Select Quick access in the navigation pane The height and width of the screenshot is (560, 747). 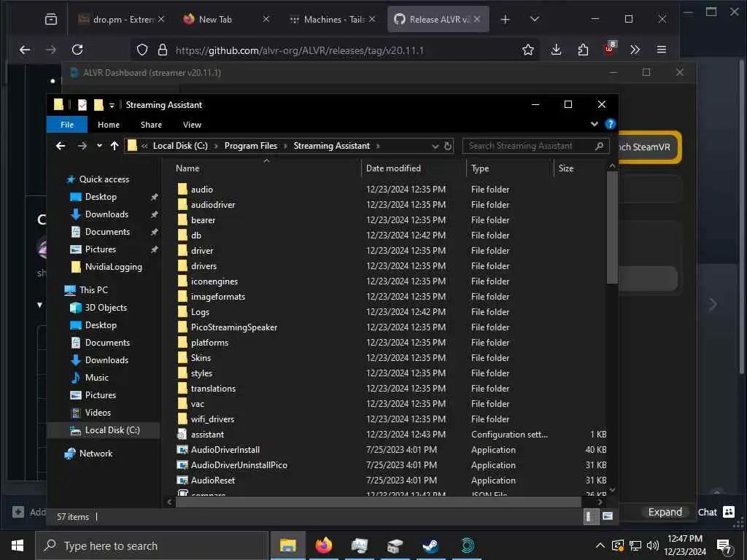pos(104,179)
